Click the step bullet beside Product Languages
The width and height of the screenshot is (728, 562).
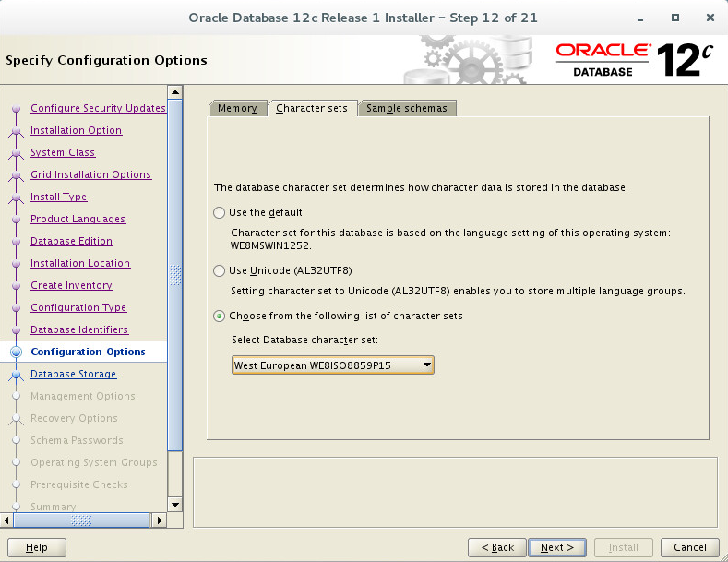tap(17, 220)
